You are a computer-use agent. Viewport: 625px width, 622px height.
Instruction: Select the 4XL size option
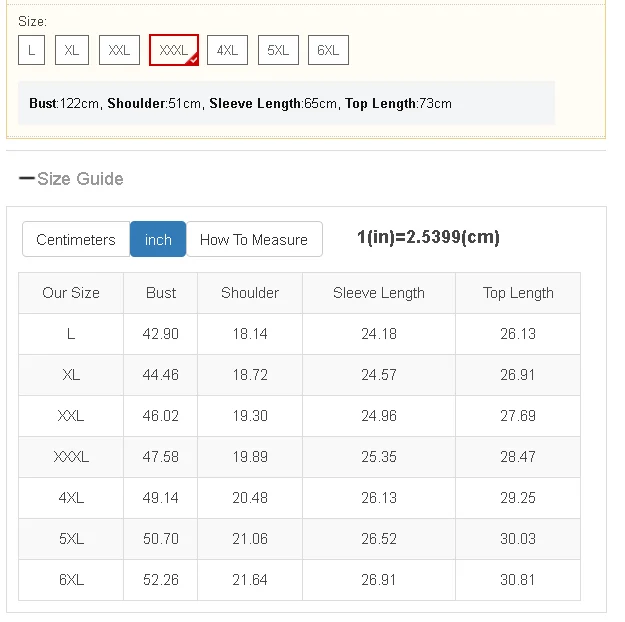pyautogui.click(x=227, y=50)
